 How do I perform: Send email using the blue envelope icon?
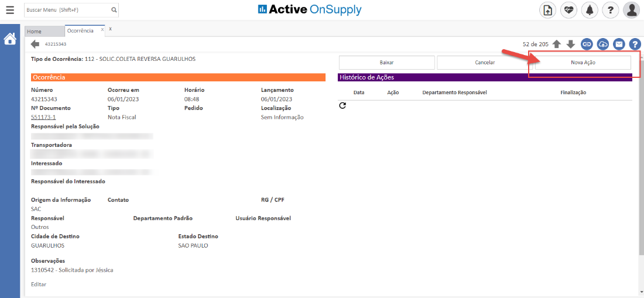coord(619,44)
